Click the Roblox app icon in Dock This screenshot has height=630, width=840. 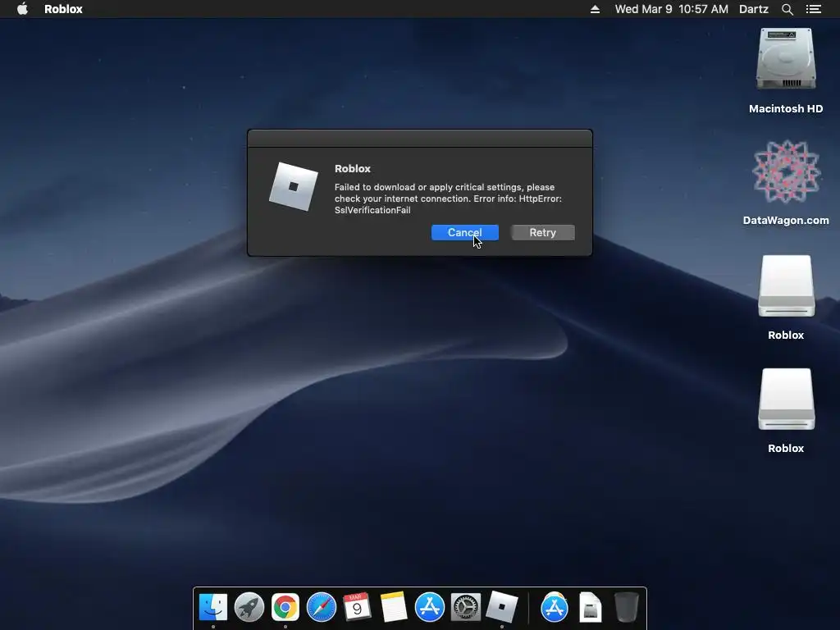pyautogui.click(x=502, y=607)
